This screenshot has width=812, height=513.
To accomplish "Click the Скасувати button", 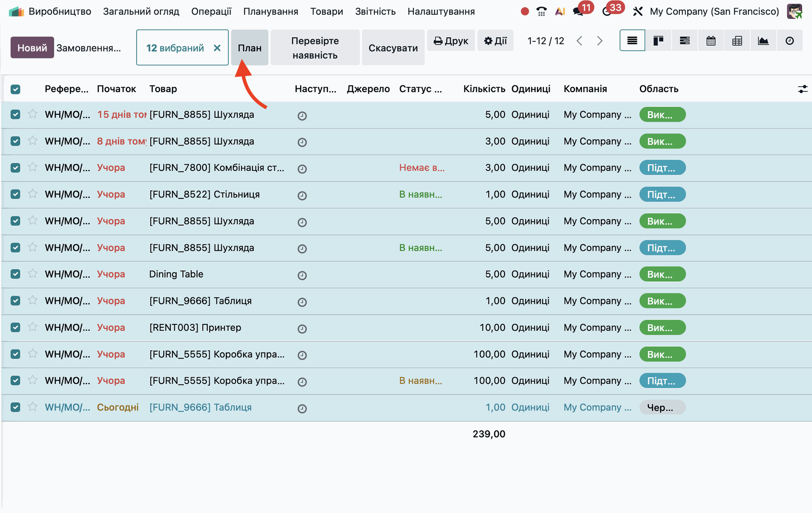I will 393,48.
